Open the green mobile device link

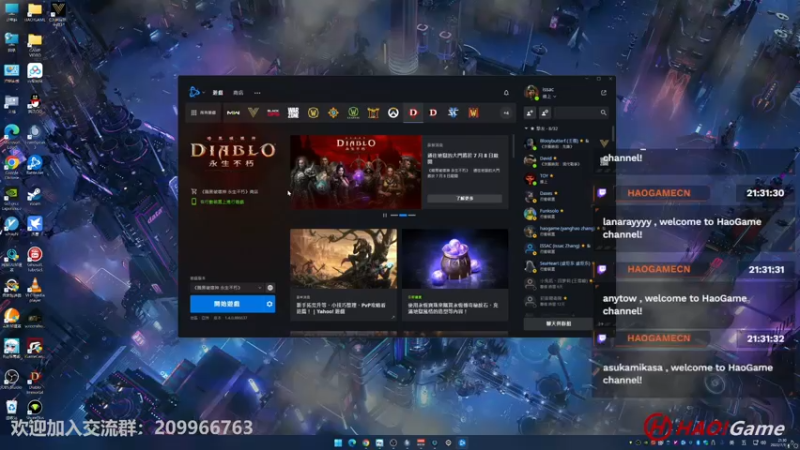coord(218,202)
